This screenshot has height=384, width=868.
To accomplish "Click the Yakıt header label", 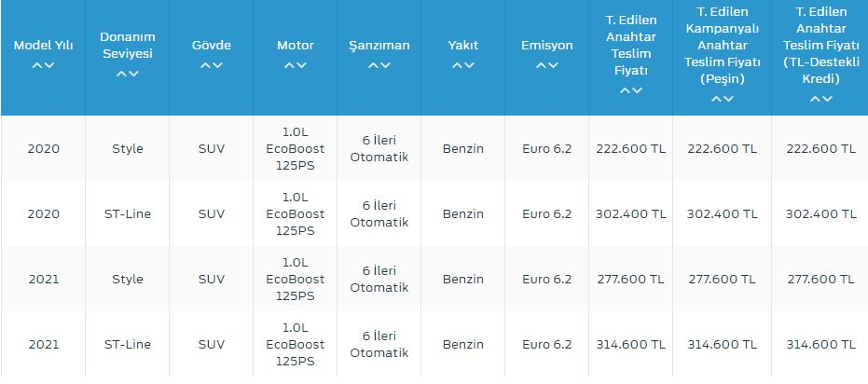I will (463, 45).
